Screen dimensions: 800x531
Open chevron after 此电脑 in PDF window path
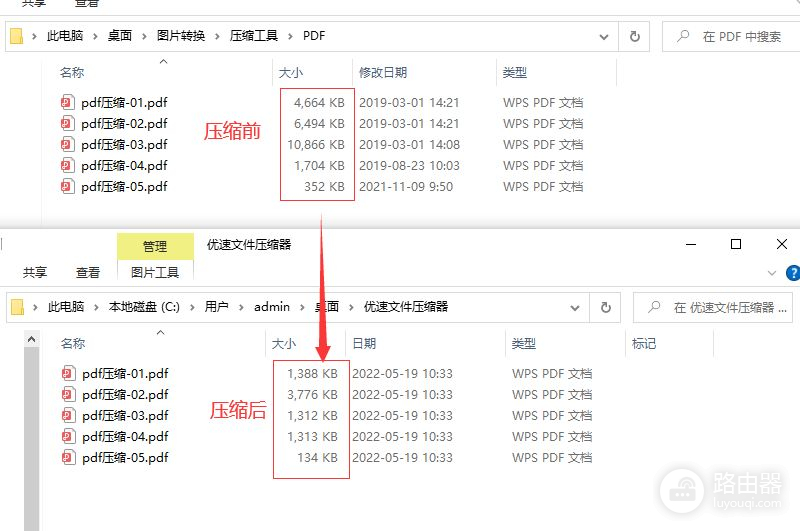pyautogui.click(x=95, y=36)
